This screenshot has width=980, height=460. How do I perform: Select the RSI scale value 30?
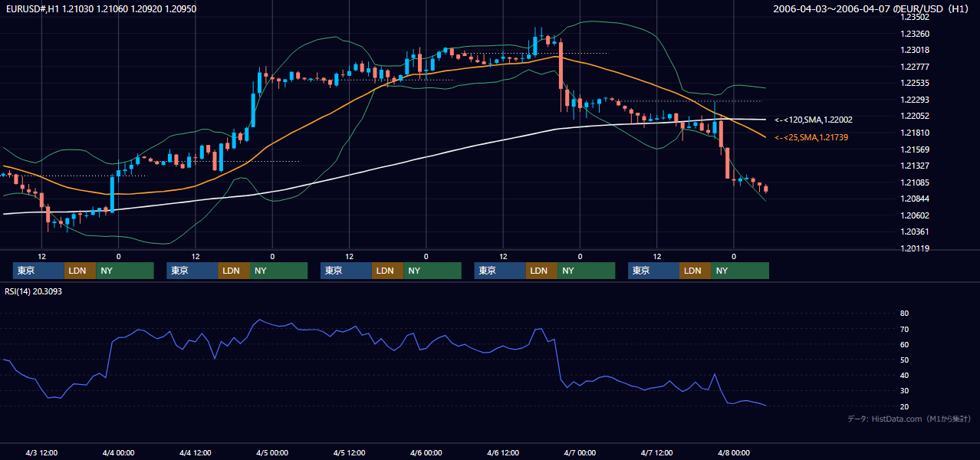pyautogui.click(x=904, y=391)
